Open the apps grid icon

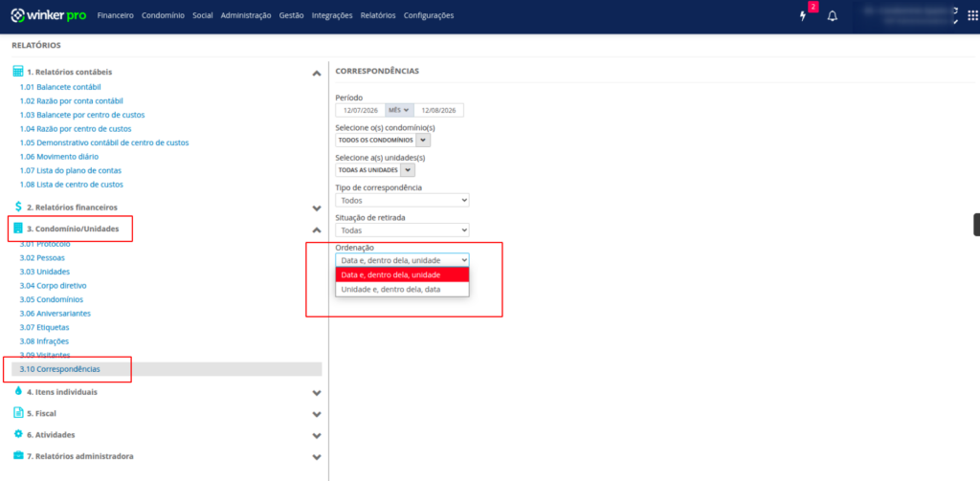pyautogui.click(x=972, y=16)
